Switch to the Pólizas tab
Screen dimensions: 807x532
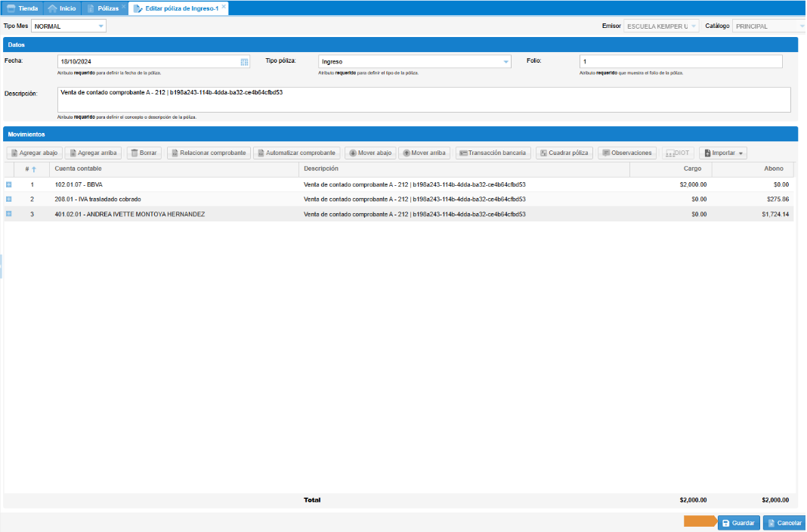click(x=103, y=8)
